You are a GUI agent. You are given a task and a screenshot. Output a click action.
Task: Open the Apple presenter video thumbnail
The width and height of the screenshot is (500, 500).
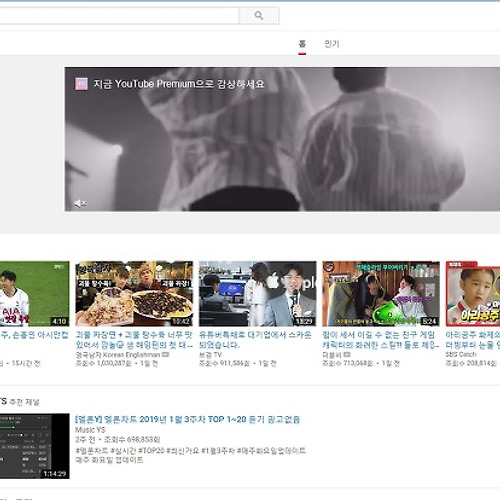pos(257,293)
